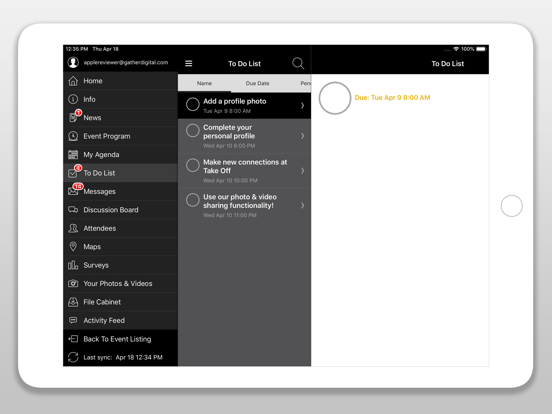
Task: Open File Cabinet label
Action: pyautogui.click(x=102, y=302)
